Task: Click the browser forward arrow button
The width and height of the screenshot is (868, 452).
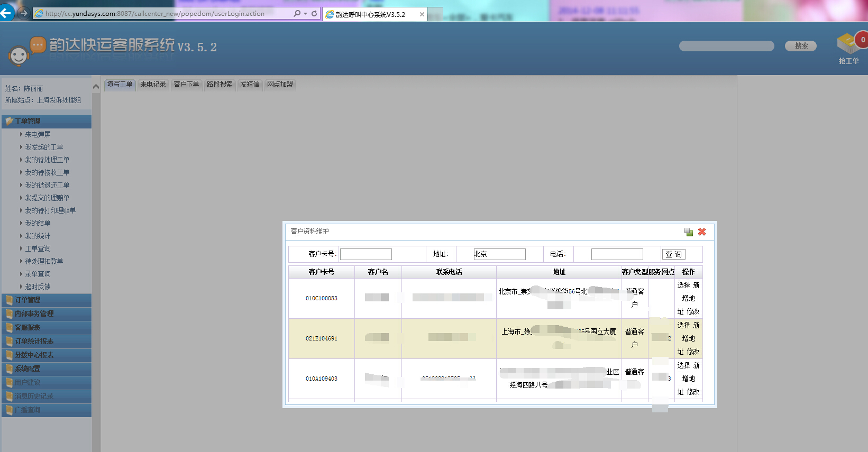Action: click(x=23, y=13)
